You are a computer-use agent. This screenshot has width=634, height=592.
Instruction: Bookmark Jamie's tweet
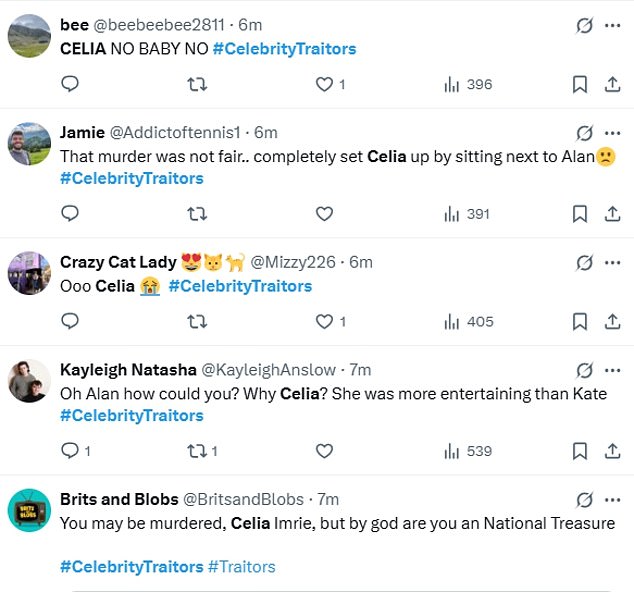(579, 214)
